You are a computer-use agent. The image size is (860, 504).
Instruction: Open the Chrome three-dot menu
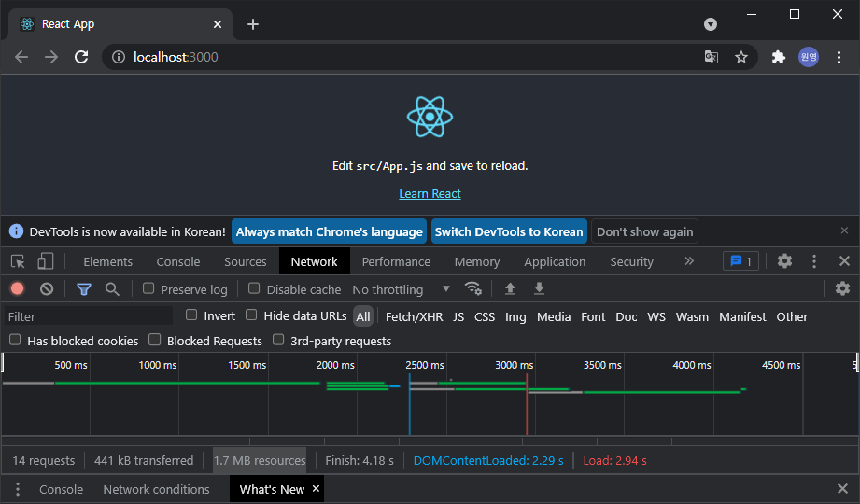839,57
